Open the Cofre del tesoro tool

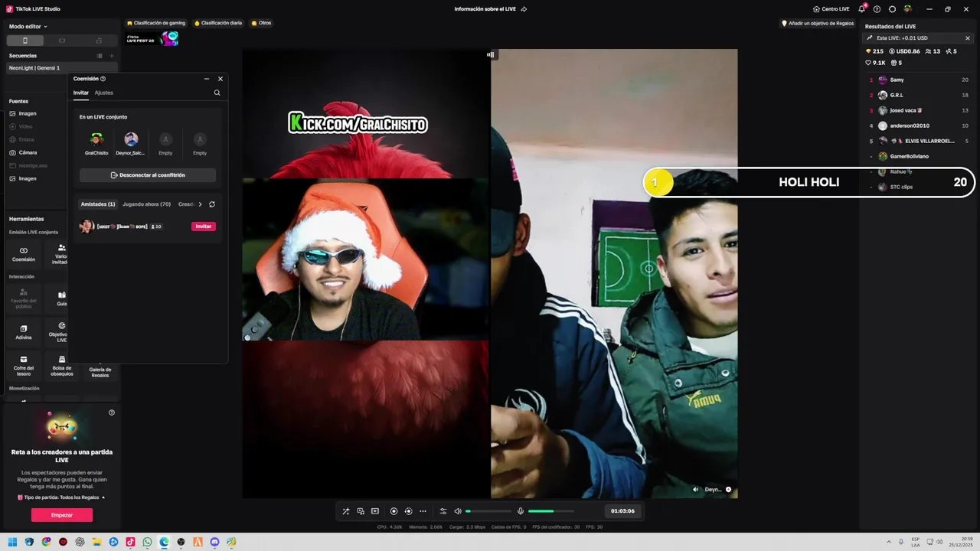[24, 364]
